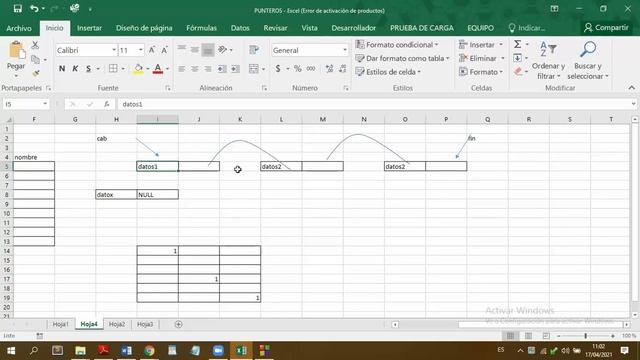This screenshot has width=640, height=360.
Task: Open the General number format dropdown
Action: pos(345,50)
